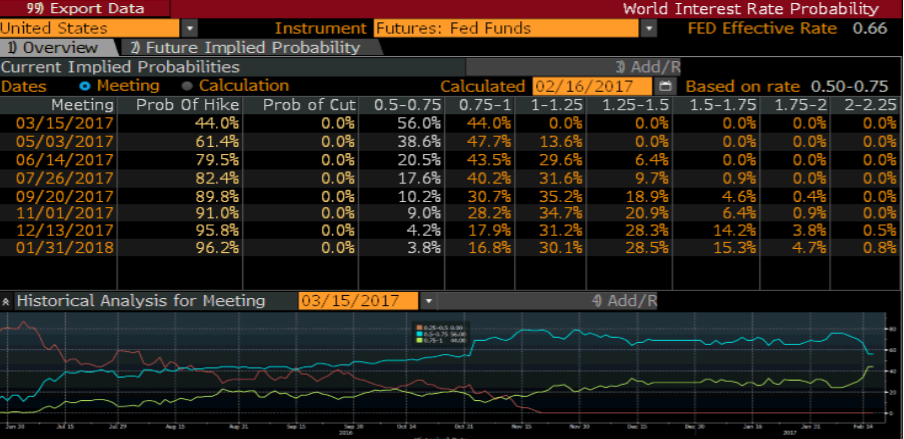Click the Prob Of Hike column header
Image resolution: width=904 pixels, height=439 pixels.
[187, 105]
